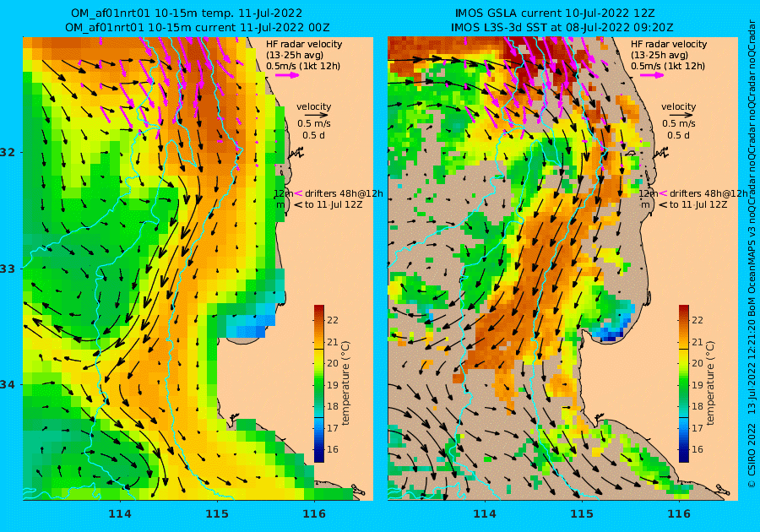Click "drifters 48h@12h" label in left map
The height and width of the screenshot is (532, 760).
pyautogui.click(x=344, y=193)
